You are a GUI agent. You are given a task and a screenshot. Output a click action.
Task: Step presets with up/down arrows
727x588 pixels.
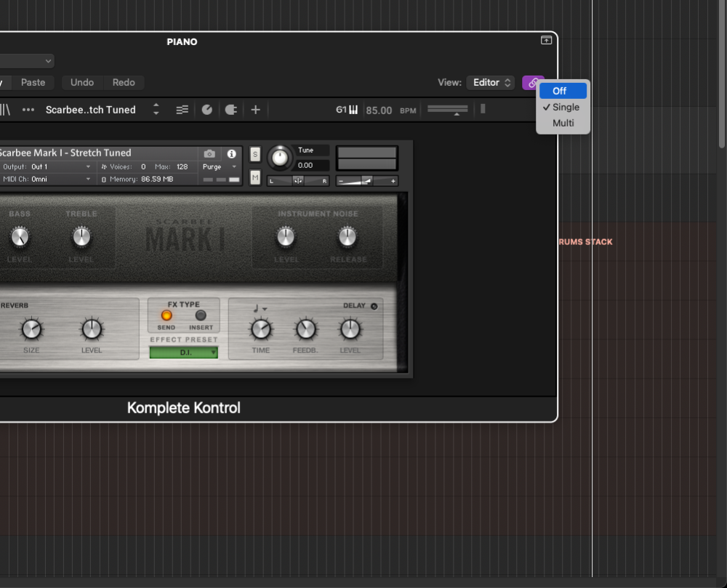click(156, 109)
